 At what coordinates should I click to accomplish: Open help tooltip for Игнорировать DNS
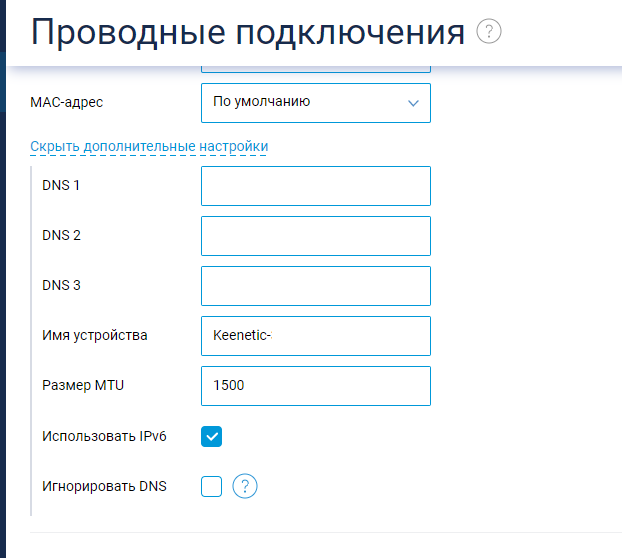tap(245, 487)
